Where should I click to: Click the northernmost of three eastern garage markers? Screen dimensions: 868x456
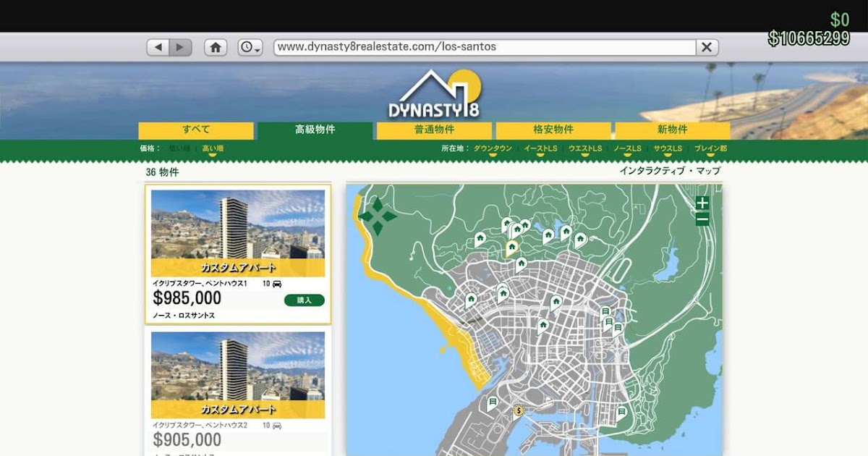[x=605, y=312]
